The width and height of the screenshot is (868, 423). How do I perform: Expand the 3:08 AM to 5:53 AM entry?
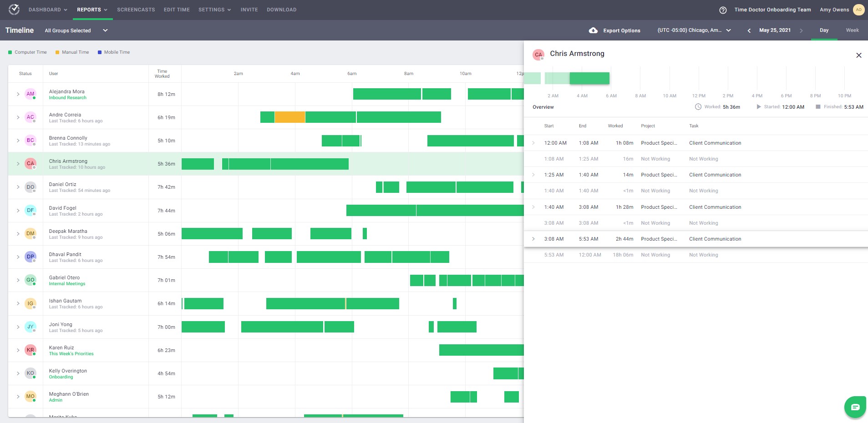point(533,239)
